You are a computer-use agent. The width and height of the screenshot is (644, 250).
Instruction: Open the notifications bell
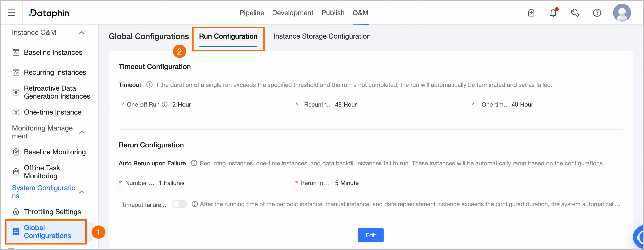click(x=553, y=12)
